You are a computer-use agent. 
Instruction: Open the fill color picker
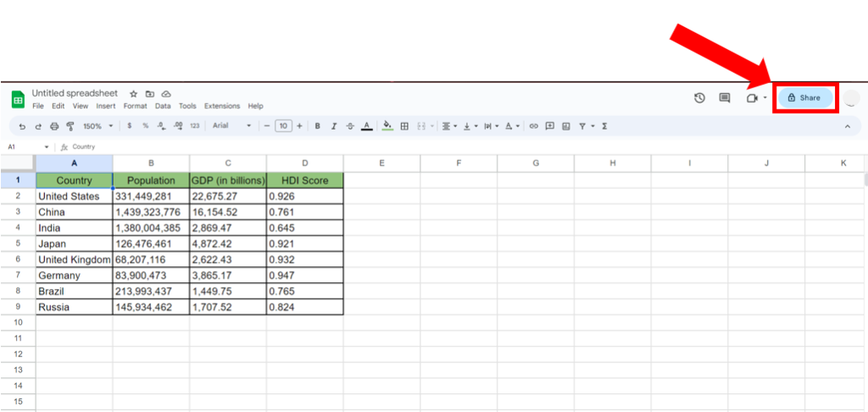tap(387, 125)
